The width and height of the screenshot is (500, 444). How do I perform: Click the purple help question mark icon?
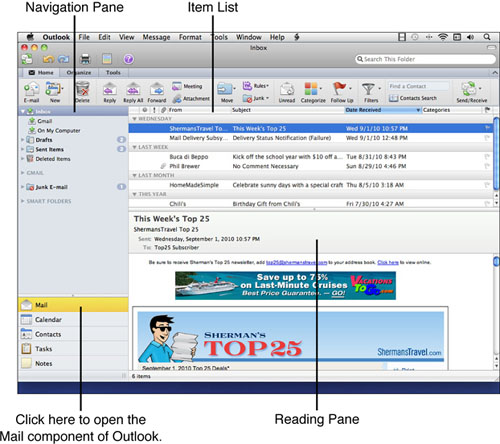point(129,59)
